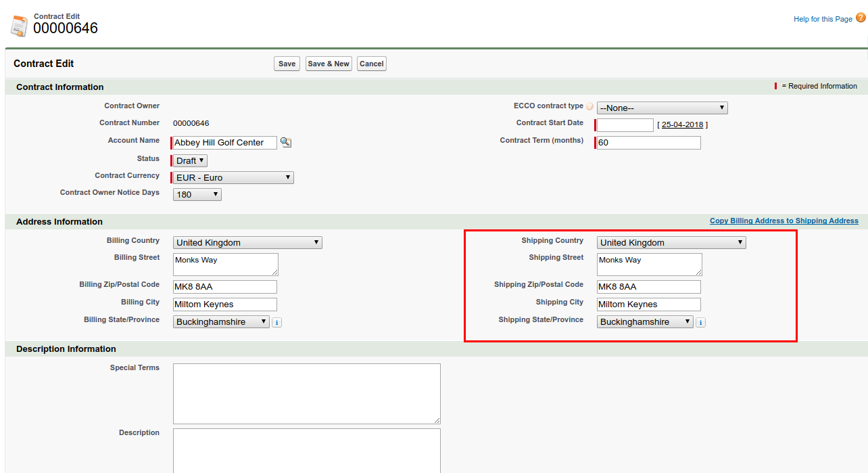This screenshot has width=868, height=473.
Task: Click the ECCO contract type info icon
Action: 589,107
